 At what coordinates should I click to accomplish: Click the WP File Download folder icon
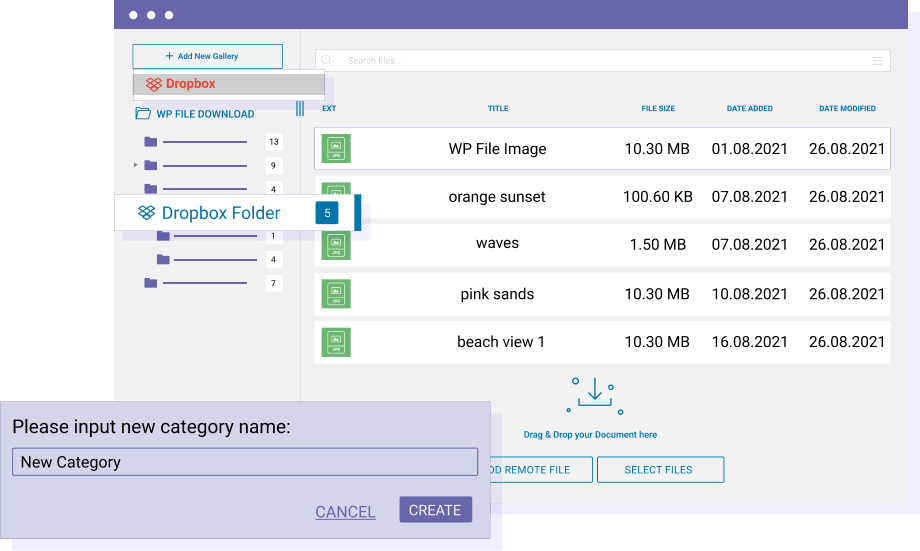point(143,114)
